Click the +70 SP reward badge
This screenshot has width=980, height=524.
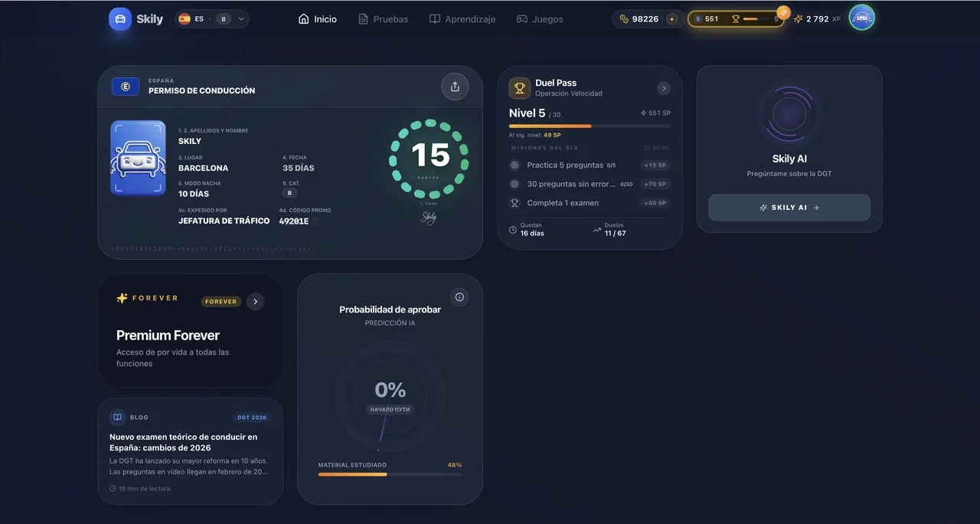655,184
